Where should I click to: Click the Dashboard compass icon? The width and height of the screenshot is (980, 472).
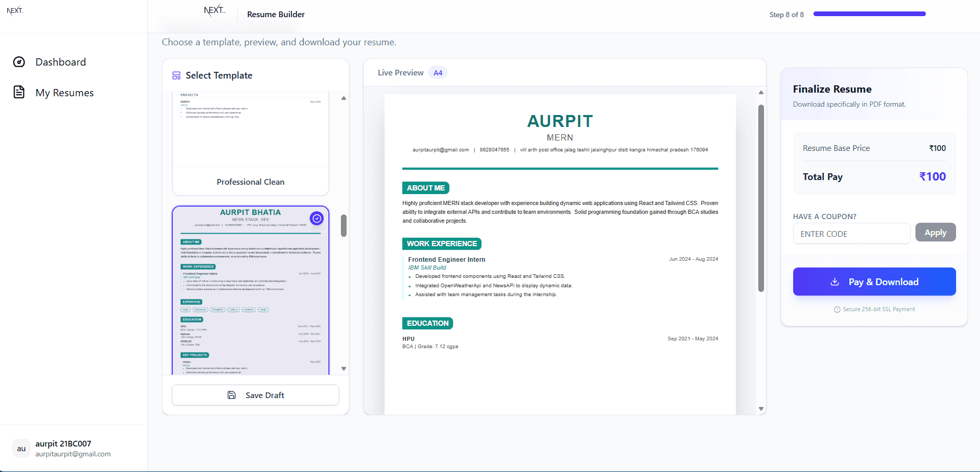click(19, 62)
